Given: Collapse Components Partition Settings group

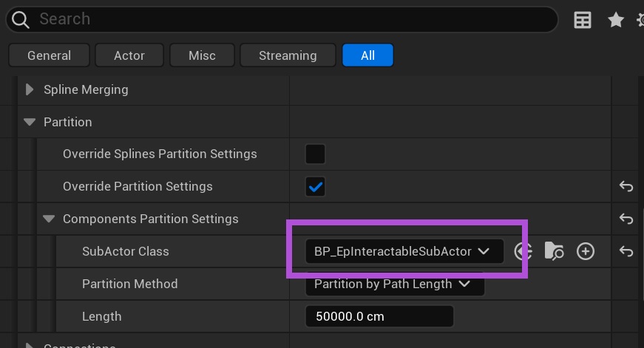Looking at the screenshot, I should point(49,219).
